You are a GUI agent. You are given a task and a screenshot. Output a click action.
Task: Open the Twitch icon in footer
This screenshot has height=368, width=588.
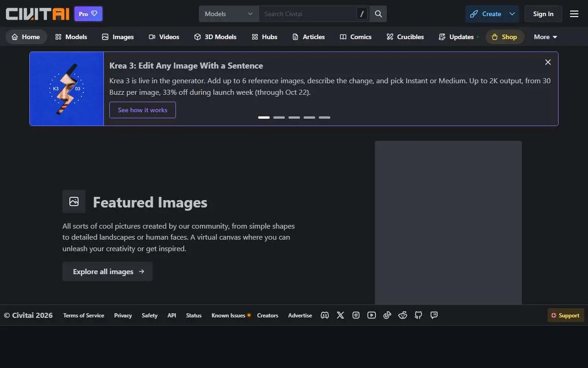(434, 315)
